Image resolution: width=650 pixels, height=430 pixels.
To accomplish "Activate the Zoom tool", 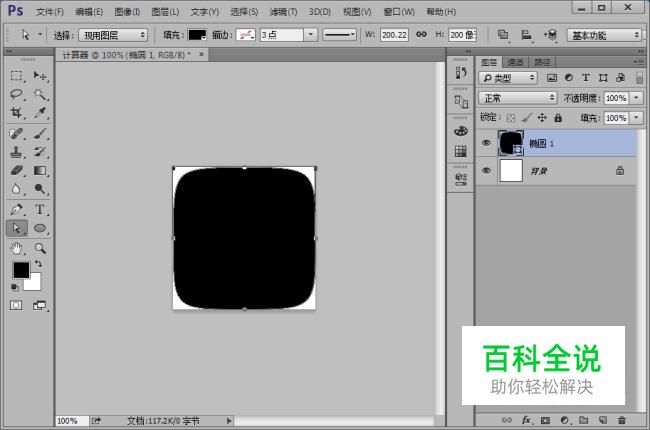I will pyautogui.click(x=40, y=248).
